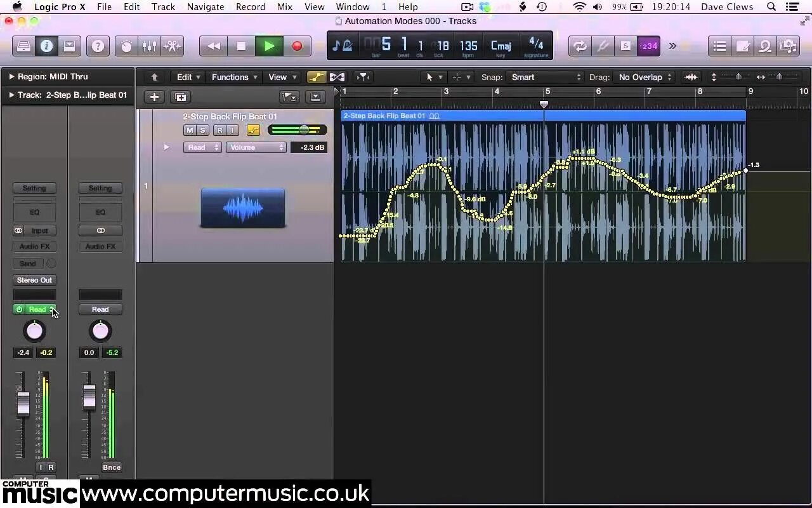Toggle the yellow Show Automation button
812x508 pixels.
click(x=315, y=77)
